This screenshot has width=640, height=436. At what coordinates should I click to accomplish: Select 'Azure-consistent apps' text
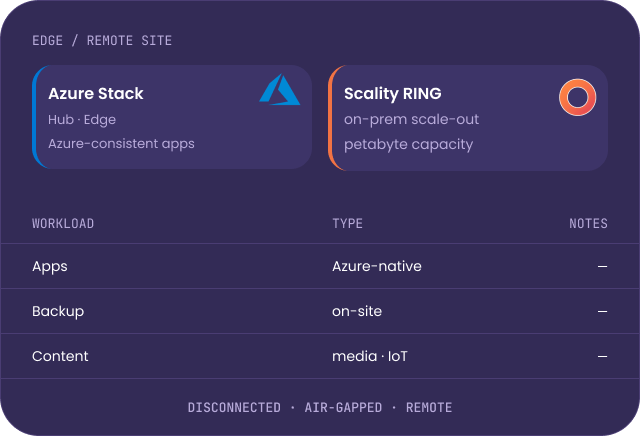pyautogui.click(x=121, y=144)
